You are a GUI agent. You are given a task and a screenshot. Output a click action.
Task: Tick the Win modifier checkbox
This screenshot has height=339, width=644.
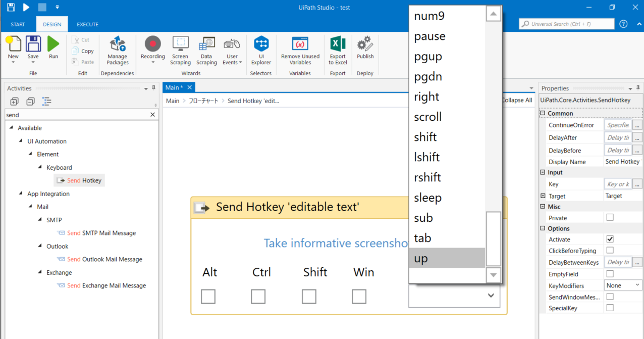point(359,296)
